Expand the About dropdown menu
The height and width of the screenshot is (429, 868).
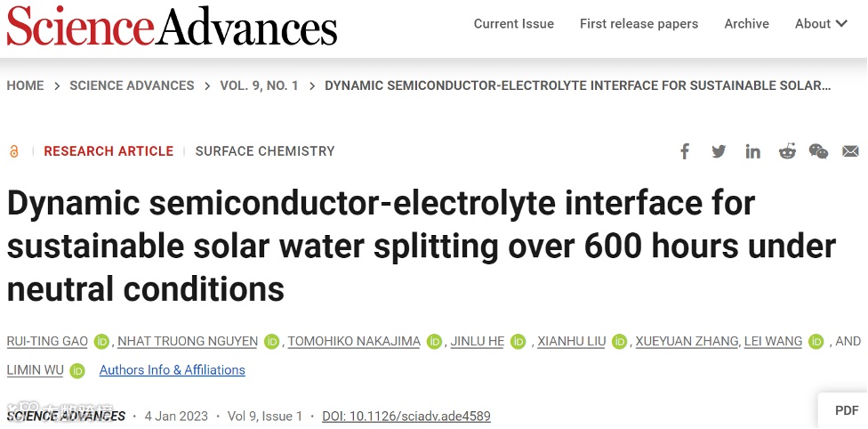[x=821, y=24]
